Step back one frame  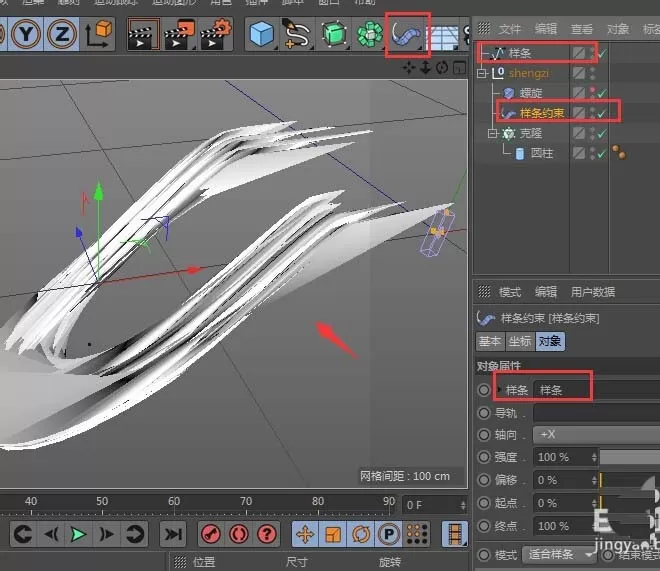51,534
